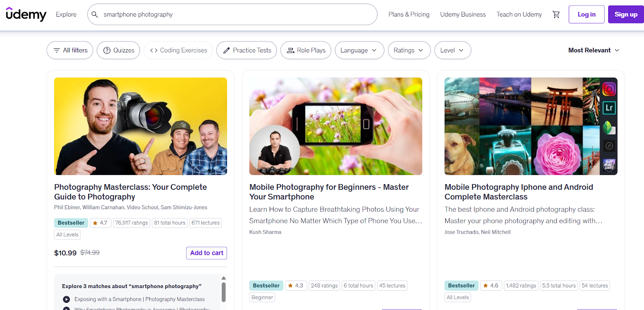The image size is (644, 310).
Task: Expand the Level dropdown
Action: (453, 50)
